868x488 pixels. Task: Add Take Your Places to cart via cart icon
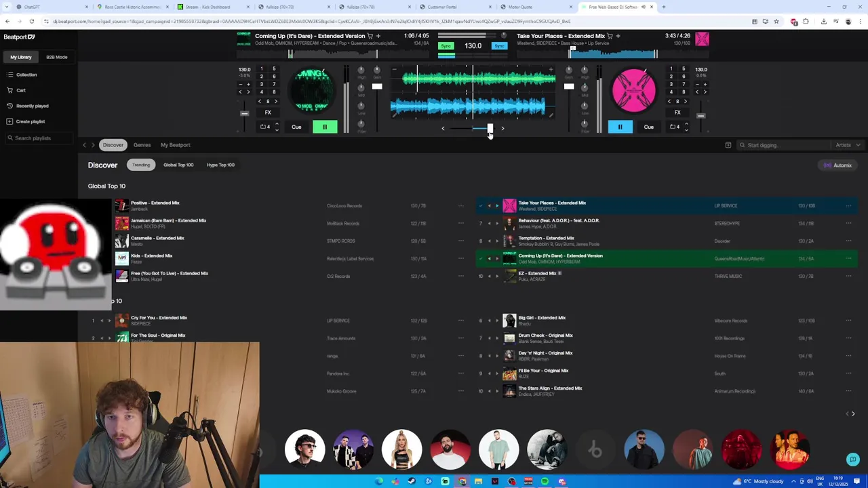[x=610, y=36]
